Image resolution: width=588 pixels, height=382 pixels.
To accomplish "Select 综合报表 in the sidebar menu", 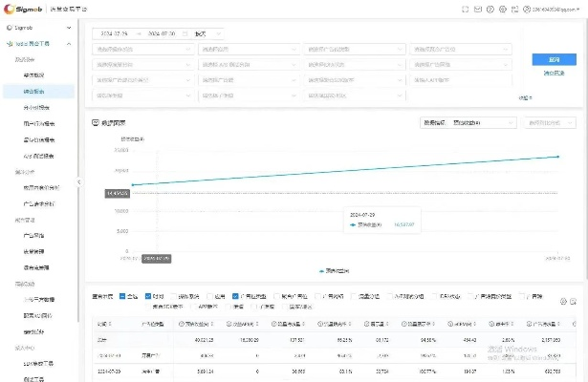I will coord(36,91).
